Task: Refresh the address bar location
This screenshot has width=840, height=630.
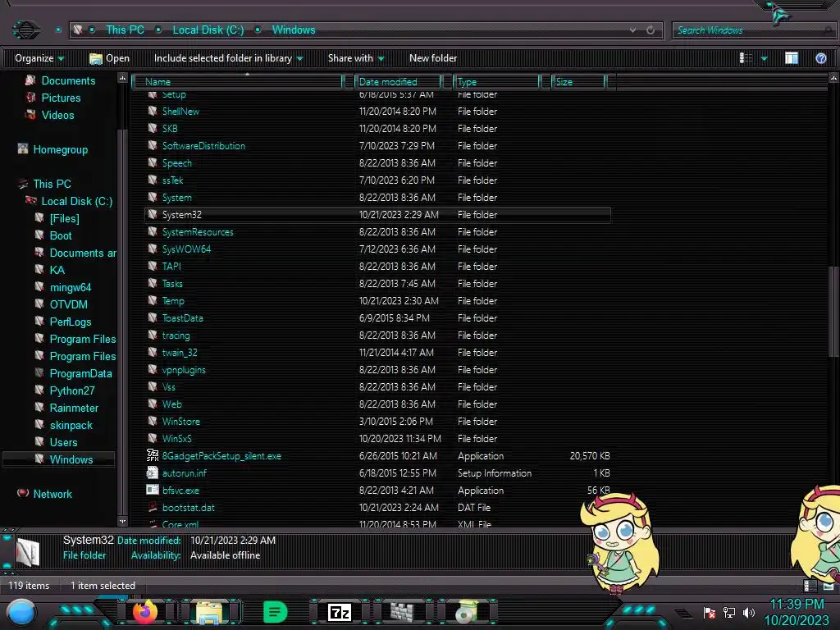Action: (651, 30)
